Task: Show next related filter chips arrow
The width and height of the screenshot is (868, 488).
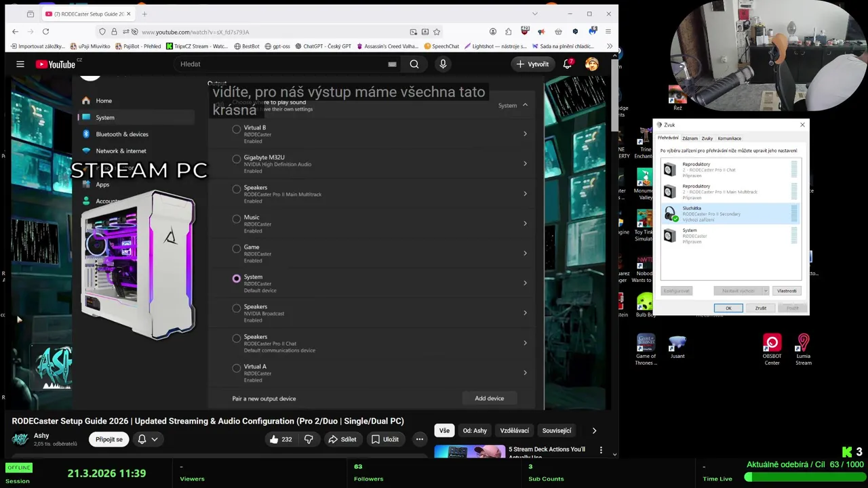Action: click(x=594, y=430)
